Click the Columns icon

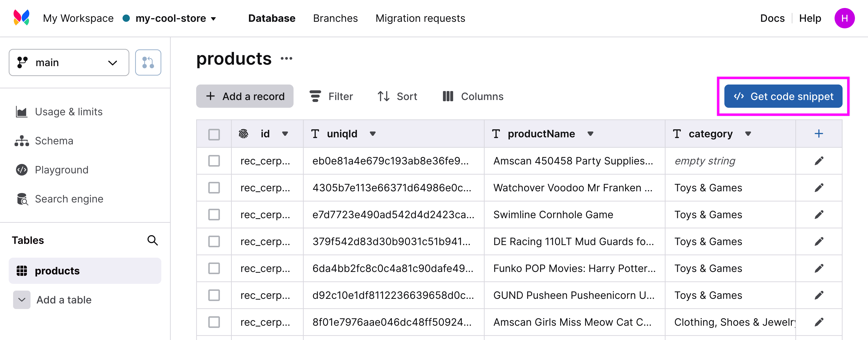click(x=448, y=96)
